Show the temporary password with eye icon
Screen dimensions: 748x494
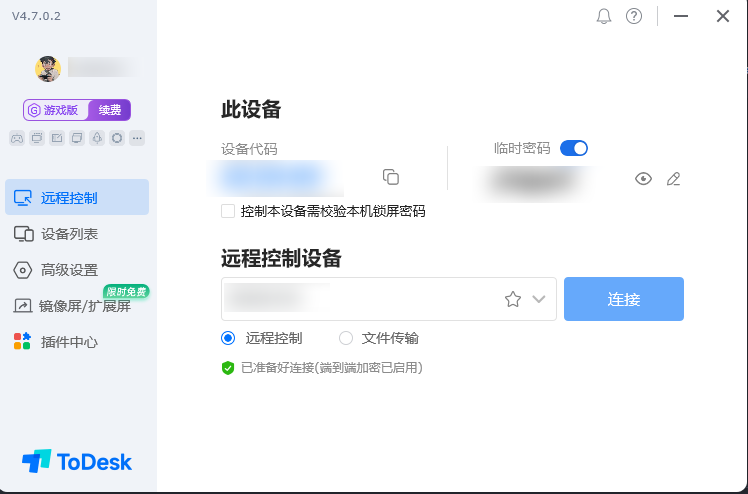click(643, 179)
